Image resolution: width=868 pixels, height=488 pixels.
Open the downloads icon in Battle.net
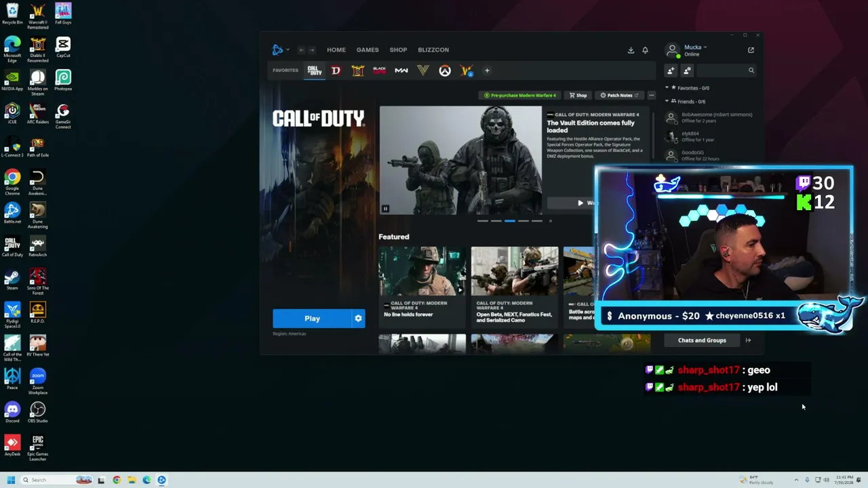pos(631,50)
